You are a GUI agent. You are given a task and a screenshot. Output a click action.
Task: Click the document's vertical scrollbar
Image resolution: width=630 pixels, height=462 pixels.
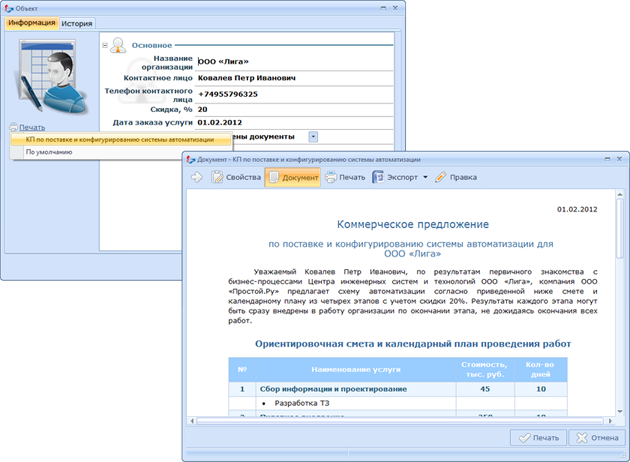[620, 229]
